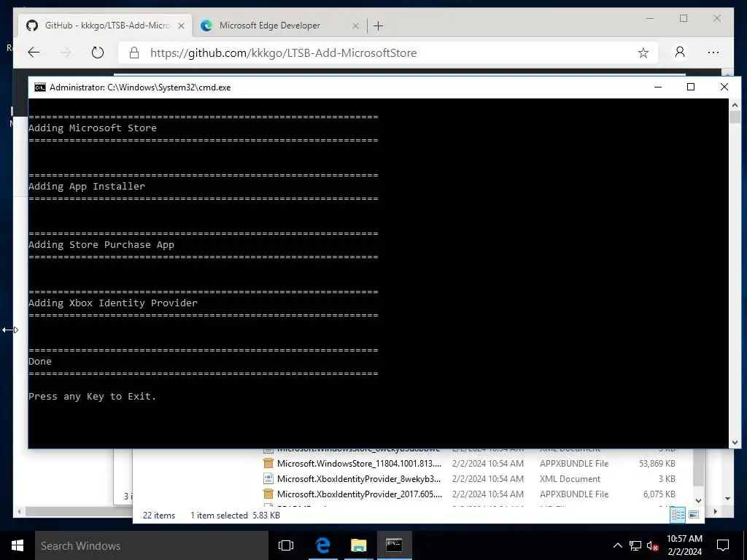The width and height of the screenshot is (747, 560).
Task: Open a new Edge tab
Action: (379, 26)
